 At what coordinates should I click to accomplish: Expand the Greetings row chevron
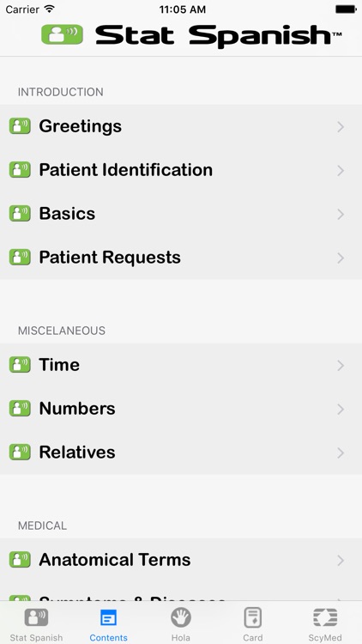click(341, 127)
